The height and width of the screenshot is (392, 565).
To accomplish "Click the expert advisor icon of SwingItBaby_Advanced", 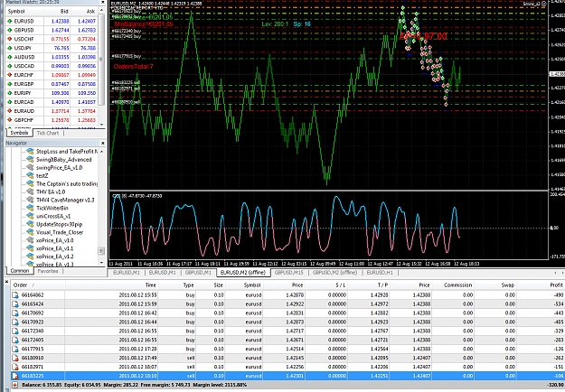I will [x=30, y=160].
